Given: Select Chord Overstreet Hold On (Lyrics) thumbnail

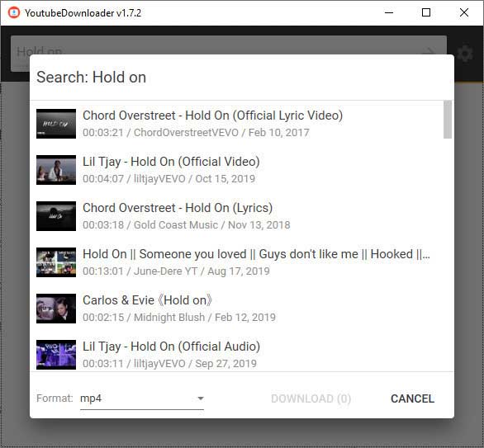Looking at the screenshot, I should pyautogui.click(x=56, y=216).
